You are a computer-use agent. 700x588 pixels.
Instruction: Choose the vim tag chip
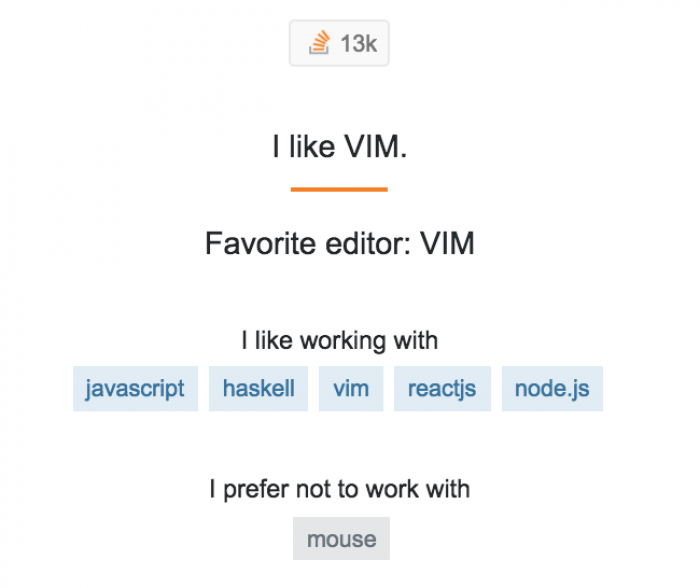pyautogui.click(x=351, y=388)
